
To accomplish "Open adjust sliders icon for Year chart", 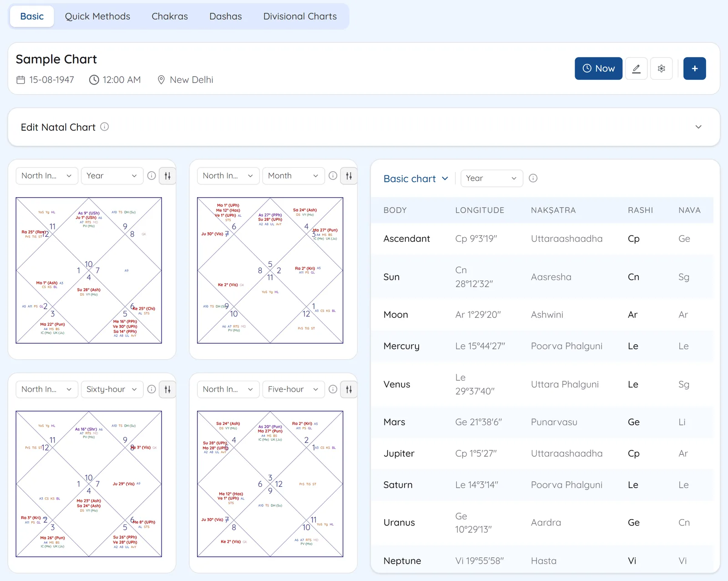I will coord(167,176).
